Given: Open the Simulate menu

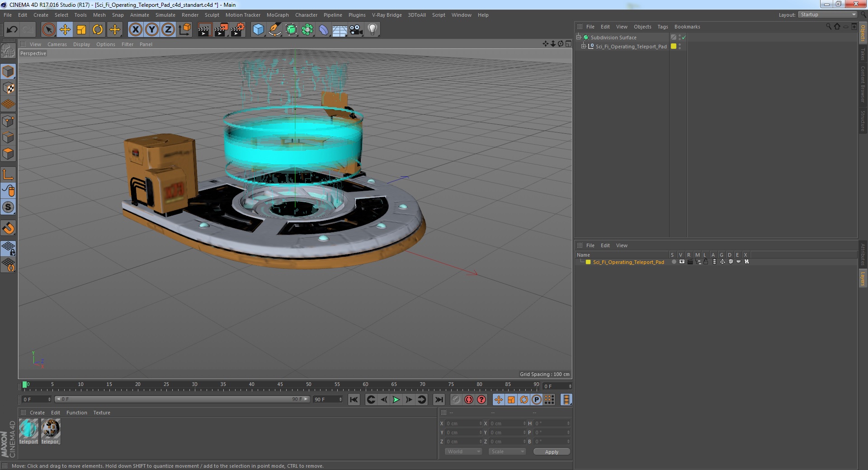Looking at the screenshot, I should click(165, 15).
